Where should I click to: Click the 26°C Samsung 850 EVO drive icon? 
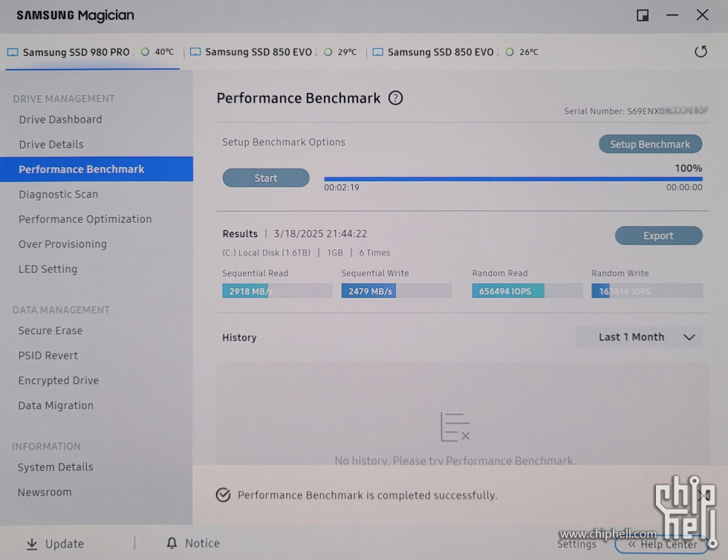click(x=378, y=51)
